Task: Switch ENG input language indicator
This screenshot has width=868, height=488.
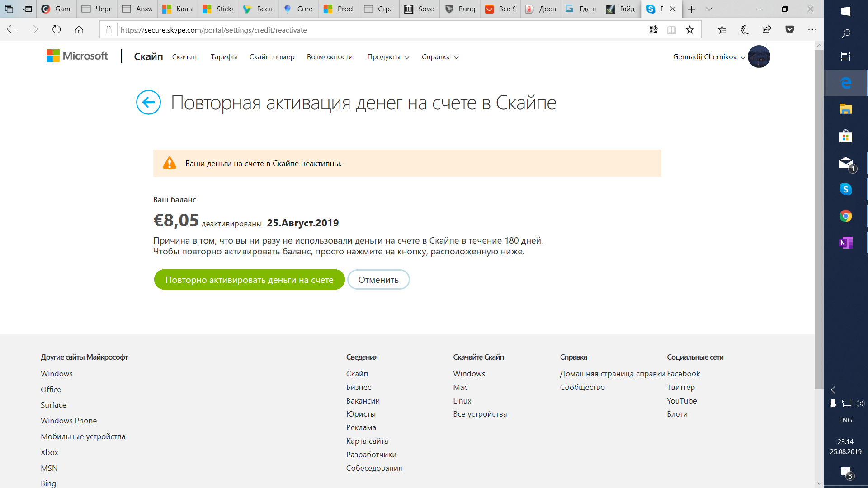Action: pos(845,420)
